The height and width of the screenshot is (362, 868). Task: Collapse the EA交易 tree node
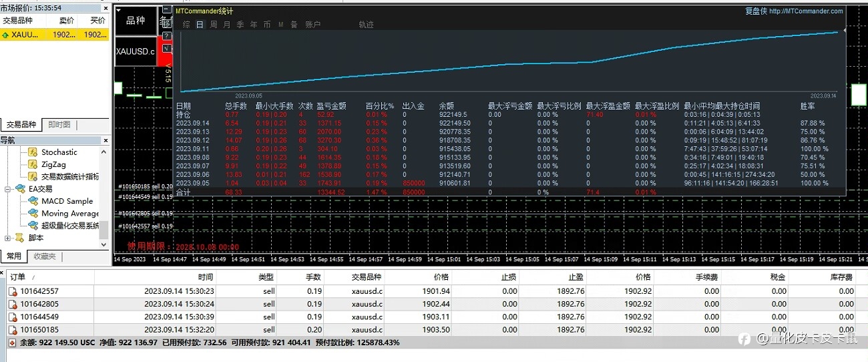(8, 189)
